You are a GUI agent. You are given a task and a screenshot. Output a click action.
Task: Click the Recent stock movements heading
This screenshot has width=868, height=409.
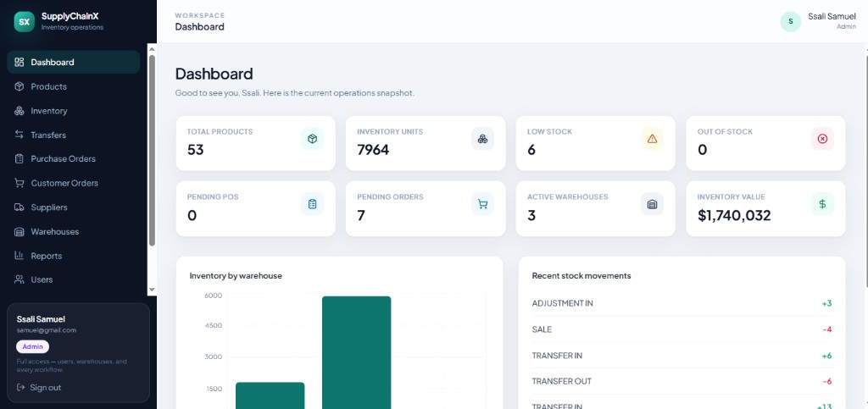581,275
